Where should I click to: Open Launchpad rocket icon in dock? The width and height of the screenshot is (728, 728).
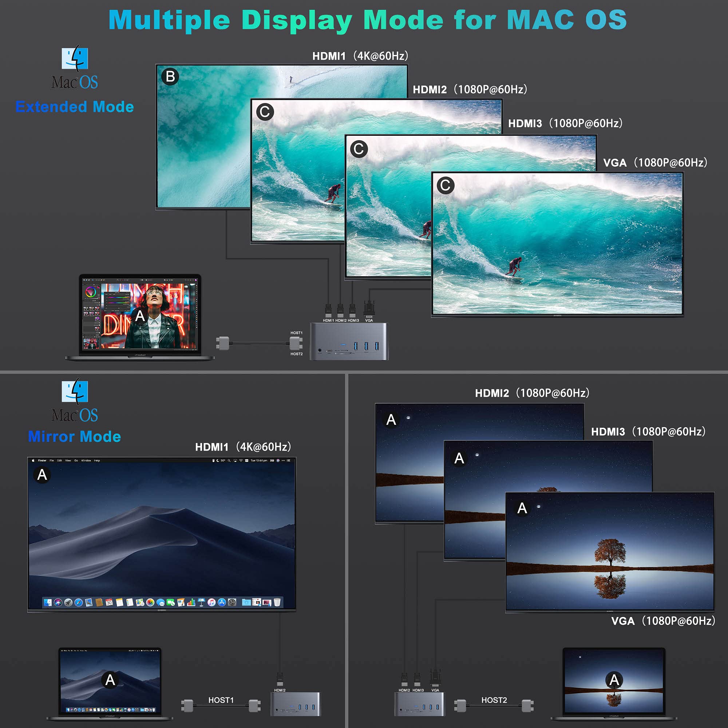click(x=68, y=602)
